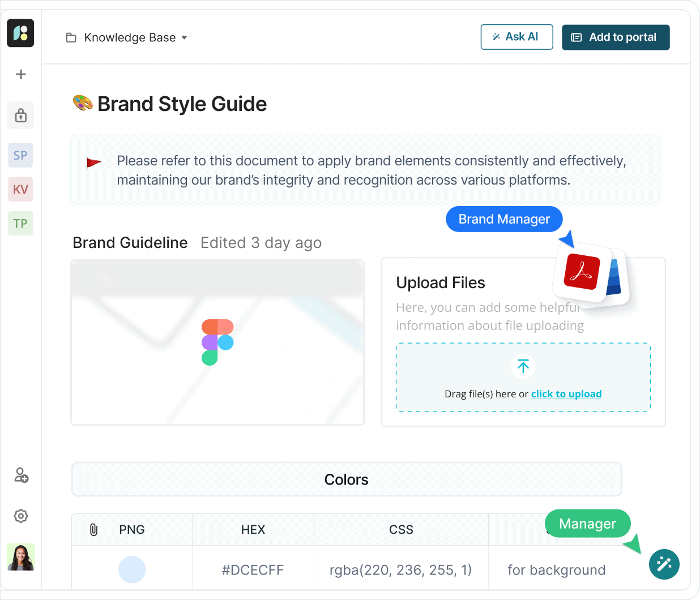Click the upload arrow icon
Viewport: 700px width, 600px height.
(523, 366)
